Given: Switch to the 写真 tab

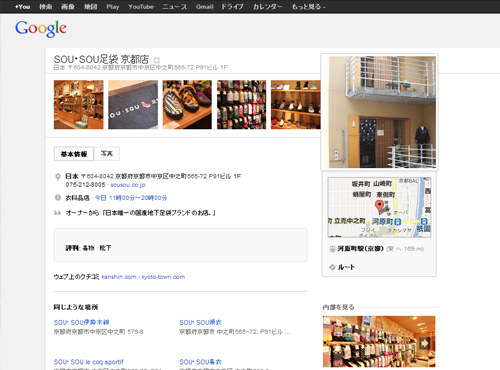Looking at the screenshot, I should [106, 154].
